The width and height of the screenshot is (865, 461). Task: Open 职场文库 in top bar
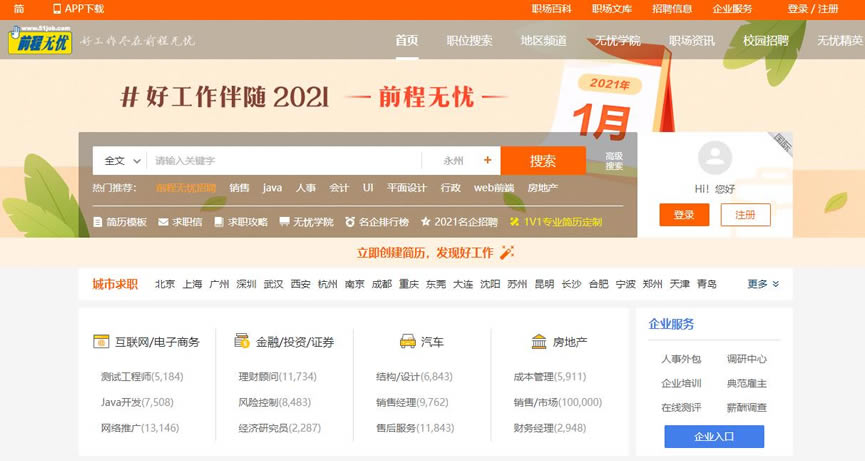point(612,9)
